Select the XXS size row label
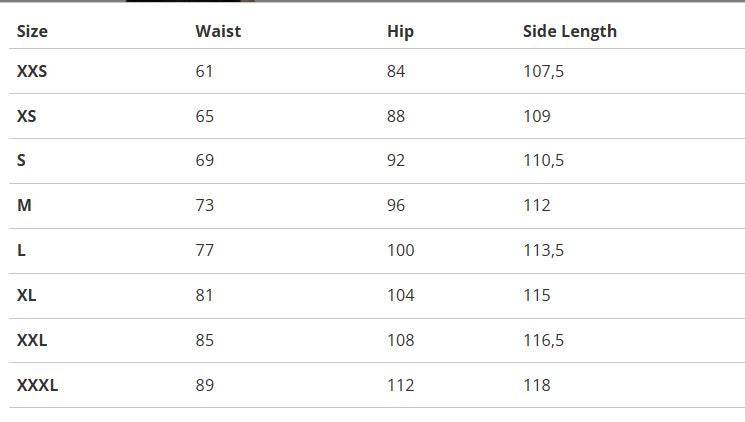Screen dimensions: 745x422 tap(32, 71)
